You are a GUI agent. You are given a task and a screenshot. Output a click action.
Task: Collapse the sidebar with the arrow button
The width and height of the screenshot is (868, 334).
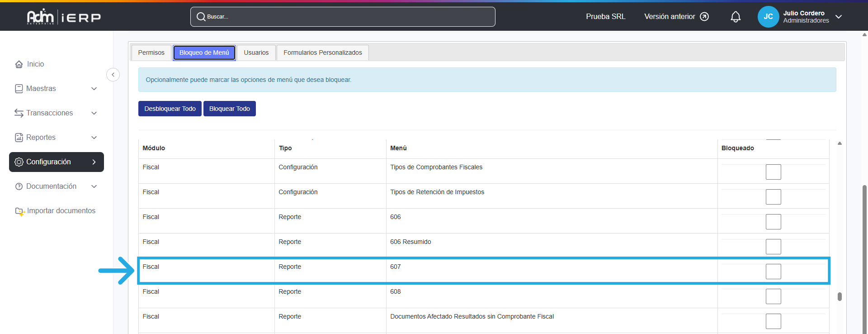point(113,75)
